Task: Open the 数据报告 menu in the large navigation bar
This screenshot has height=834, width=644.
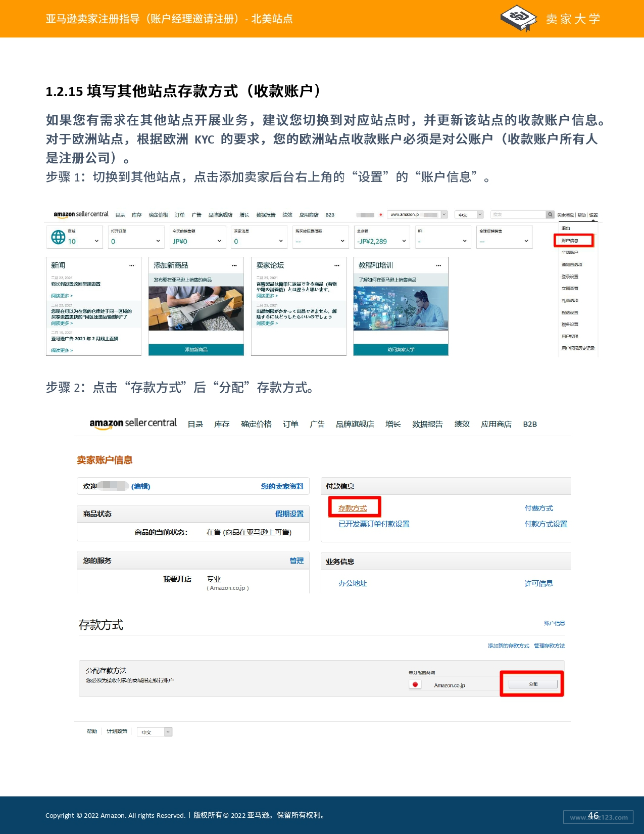Action: click(427, 424)
